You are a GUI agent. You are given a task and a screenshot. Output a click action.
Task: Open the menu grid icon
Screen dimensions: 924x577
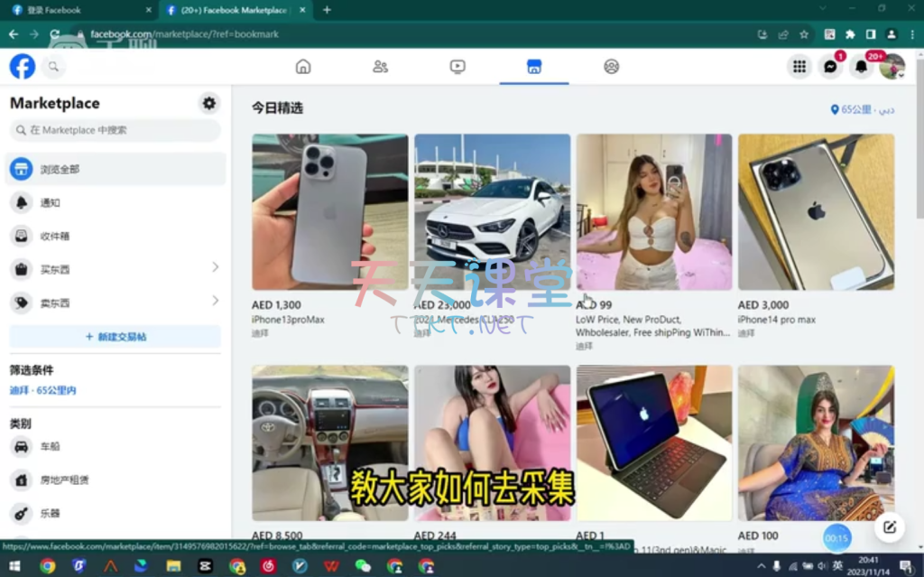(799, 67)
